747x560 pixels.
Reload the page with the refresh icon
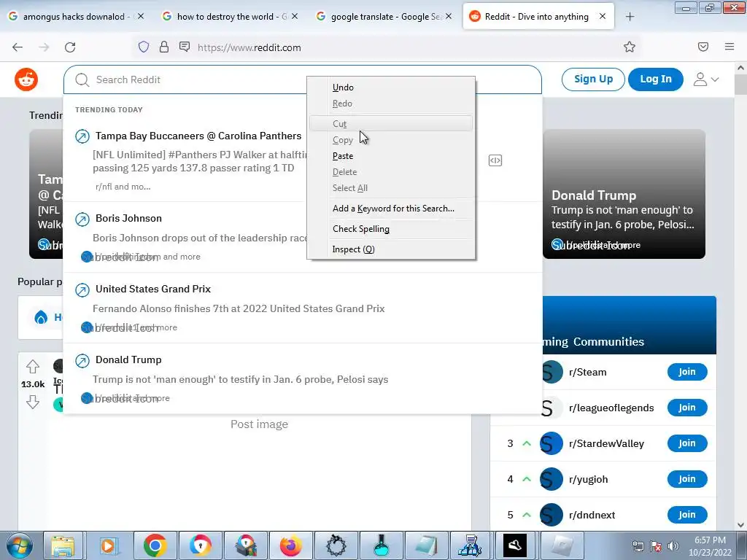(70, 47)
